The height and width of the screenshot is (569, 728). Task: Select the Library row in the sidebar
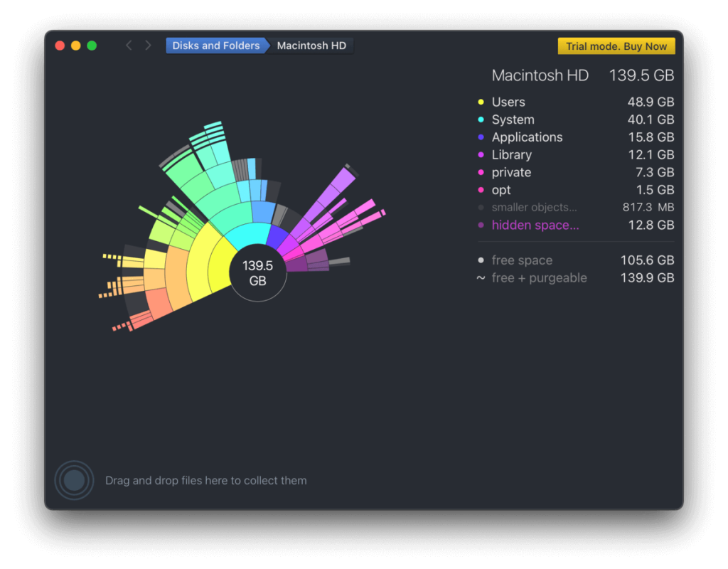tap(512, 154)
